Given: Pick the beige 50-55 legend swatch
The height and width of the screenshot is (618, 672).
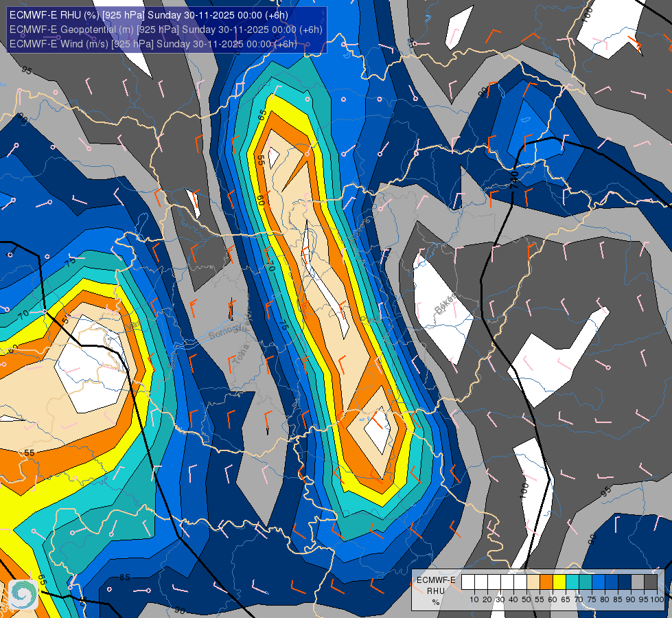Looking at the screenshot, I should 533,582.
